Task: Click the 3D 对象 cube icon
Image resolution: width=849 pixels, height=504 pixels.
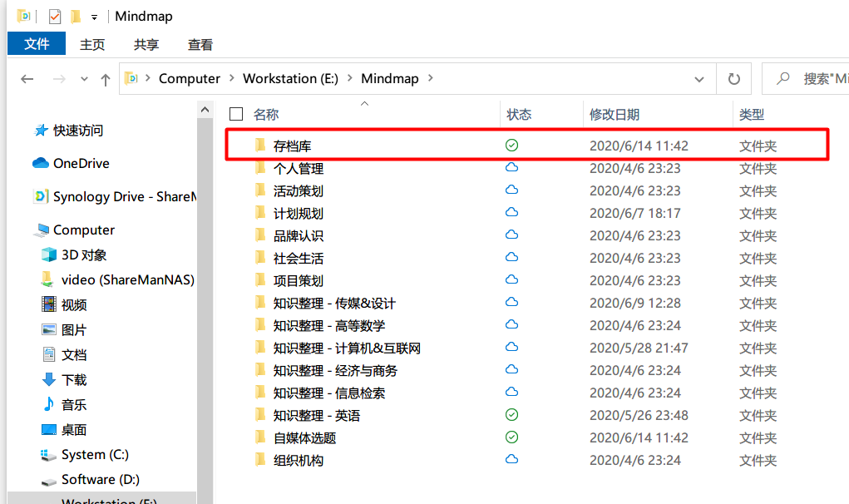Action: point(49,254)
